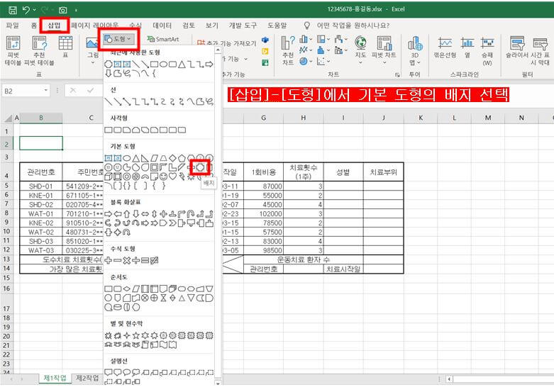Open the Shapes (도형) dropdown

(x=118, y=39)
